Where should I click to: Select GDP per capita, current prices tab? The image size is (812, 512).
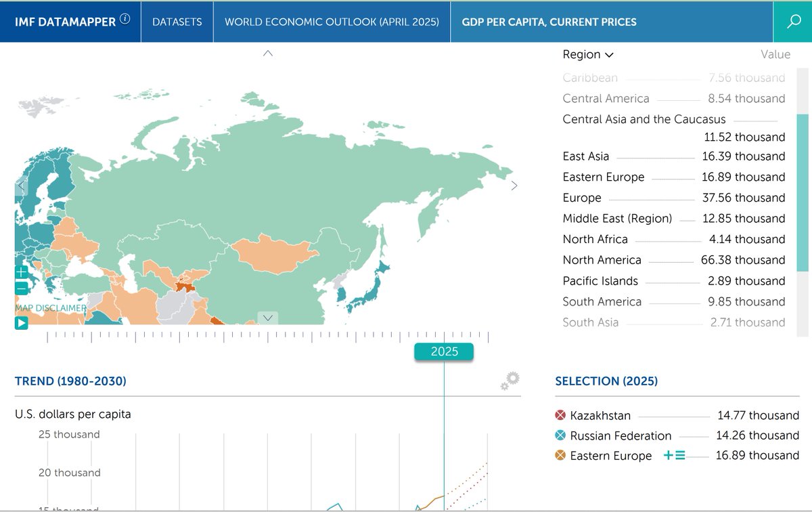pyautogui.click(x=549, y=21)
